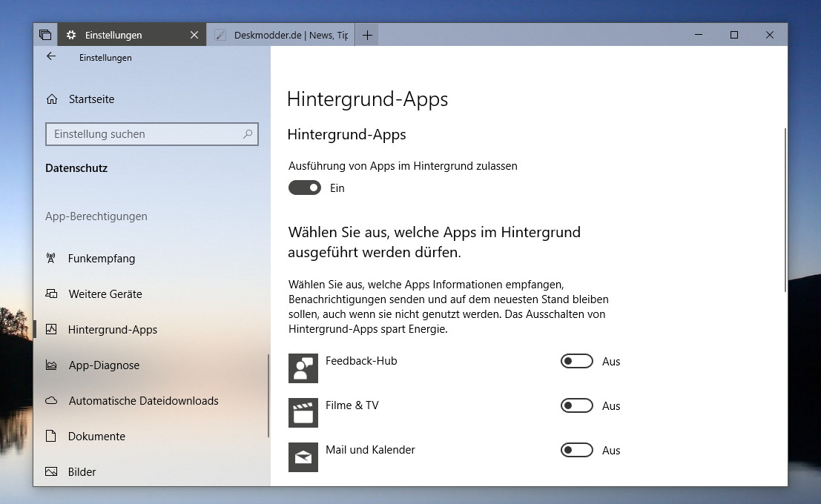Maximize the Einstellungen window
Viewport: 821px width, 504px height.
734,35
